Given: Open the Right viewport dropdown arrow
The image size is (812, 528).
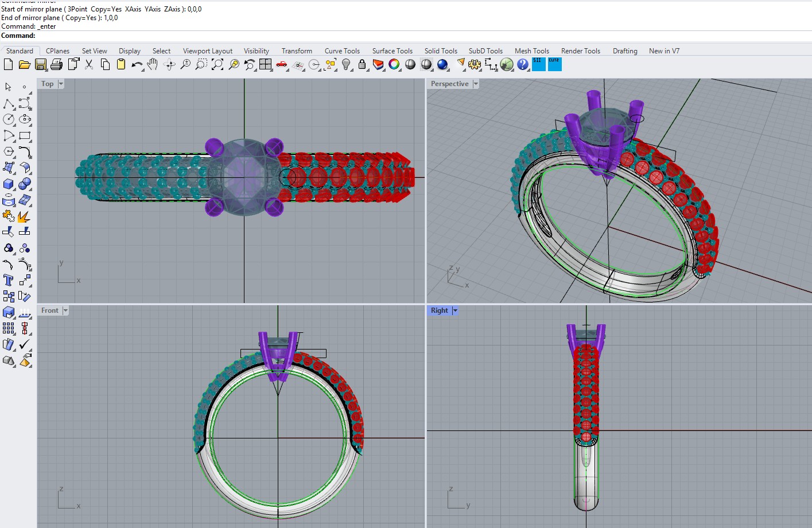Looking at the screenshot, I should click(x=455, y=310).
